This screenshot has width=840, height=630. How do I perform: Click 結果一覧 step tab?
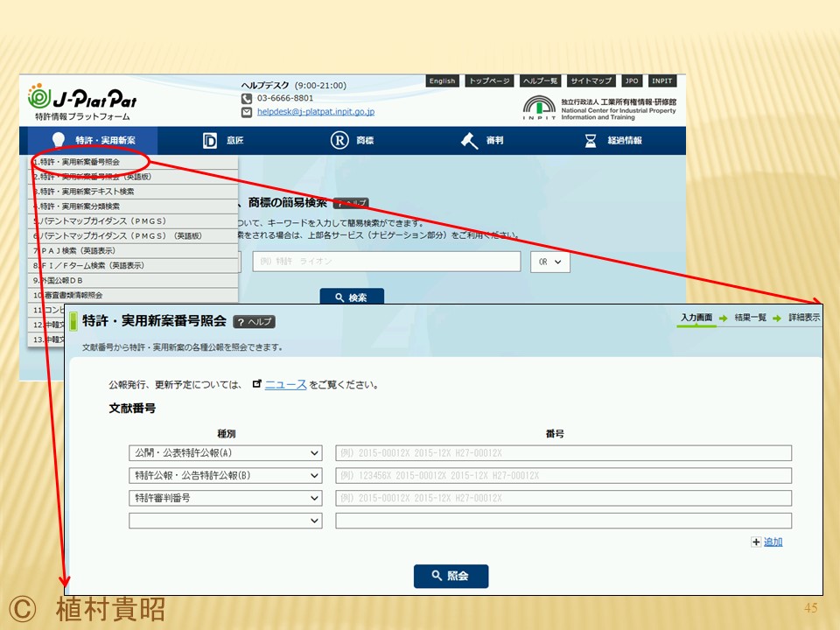(x=750, y=318)
